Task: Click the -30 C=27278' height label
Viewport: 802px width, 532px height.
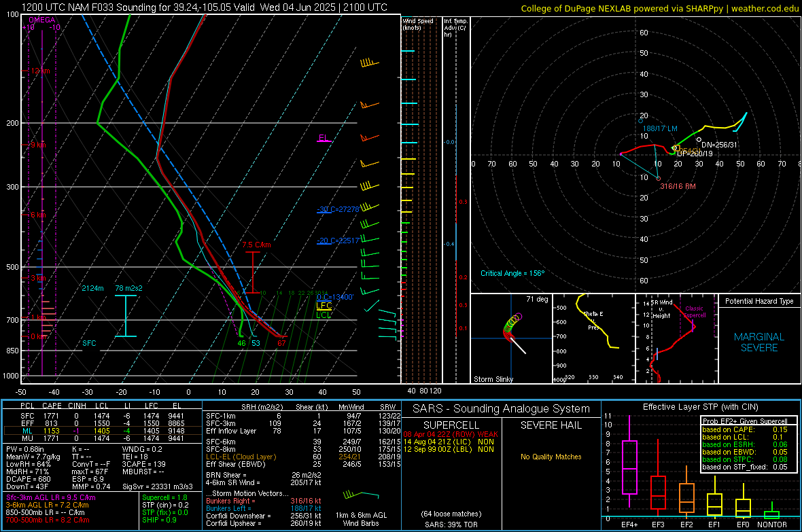Action: coord(338,209)
